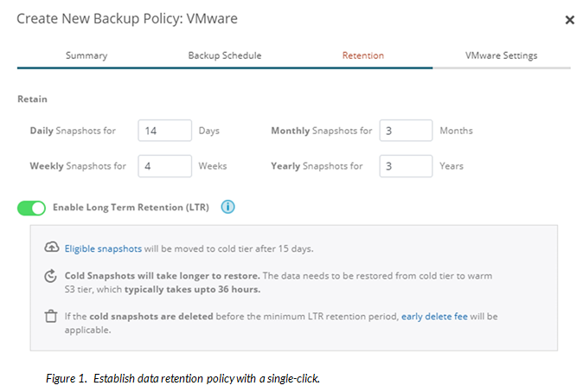Open the Backup Schedule tab
The height and width of the screenshot is (392, 583).
(225, 55)
